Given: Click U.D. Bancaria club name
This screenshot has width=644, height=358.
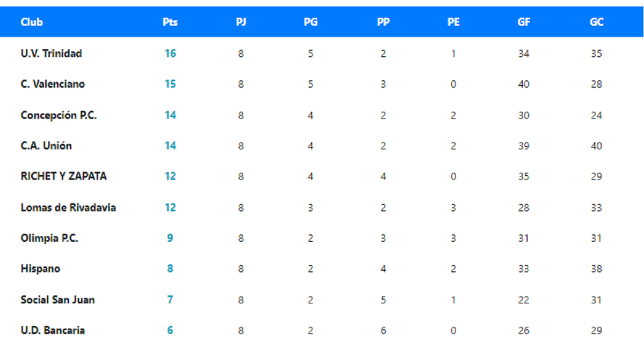Looking at the screenshot, I should coord(53,331).
